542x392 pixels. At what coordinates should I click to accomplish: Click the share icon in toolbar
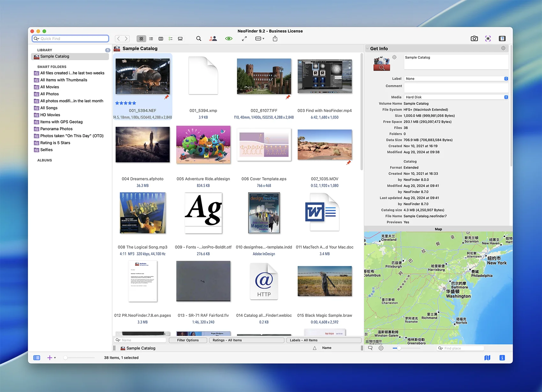tap(275, 39)
